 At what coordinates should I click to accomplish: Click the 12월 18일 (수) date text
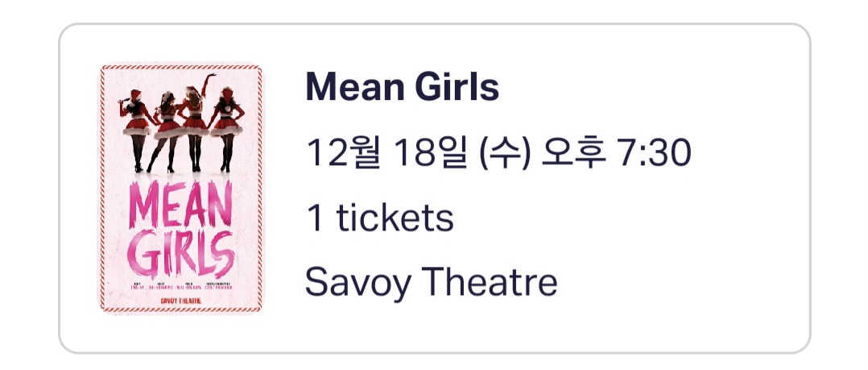[x=418, y=152]
